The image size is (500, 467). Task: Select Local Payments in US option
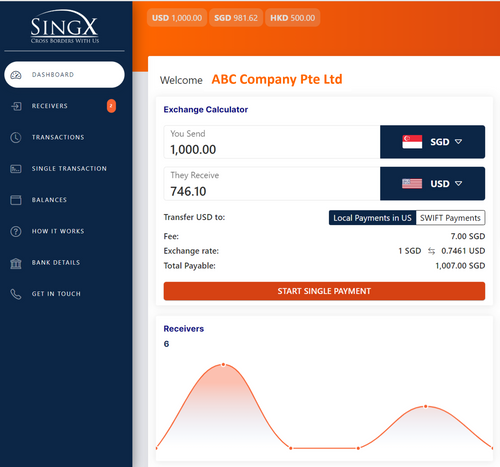pyautogui.click(x=372, y=218)
